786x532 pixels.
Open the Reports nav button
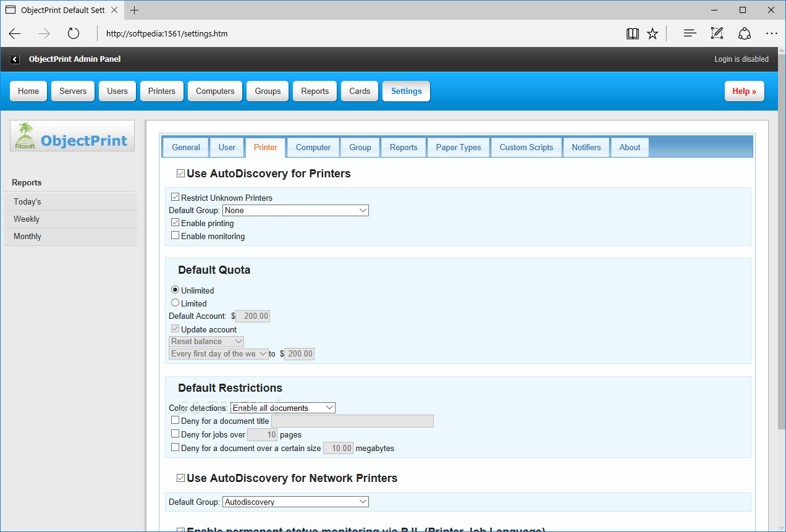click(x=315, y=91)
